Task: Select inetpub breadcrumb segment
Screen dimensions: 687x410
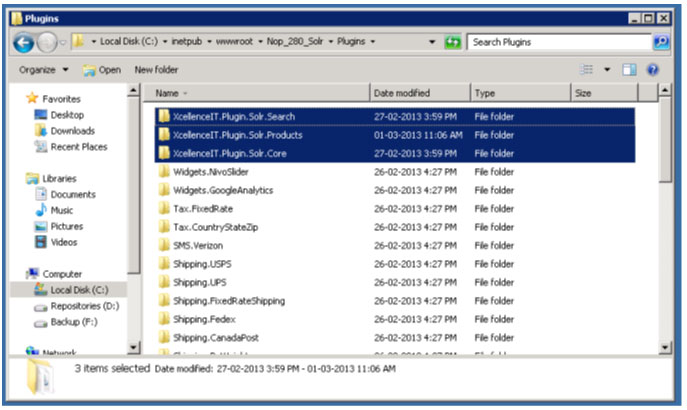Action: [187, 41]
